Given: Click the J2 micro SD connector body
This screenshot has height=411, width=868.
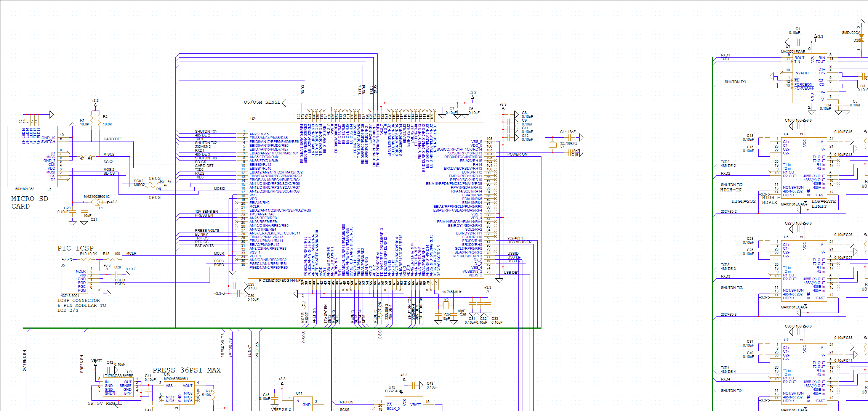Looking at the screenshot, I should tap(33, 156).
